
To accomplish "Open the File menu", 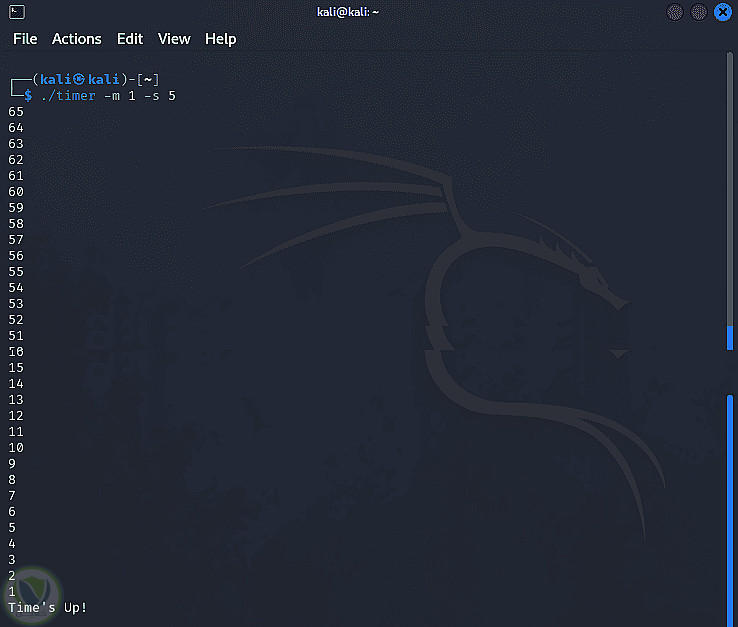I will (25, 39).
